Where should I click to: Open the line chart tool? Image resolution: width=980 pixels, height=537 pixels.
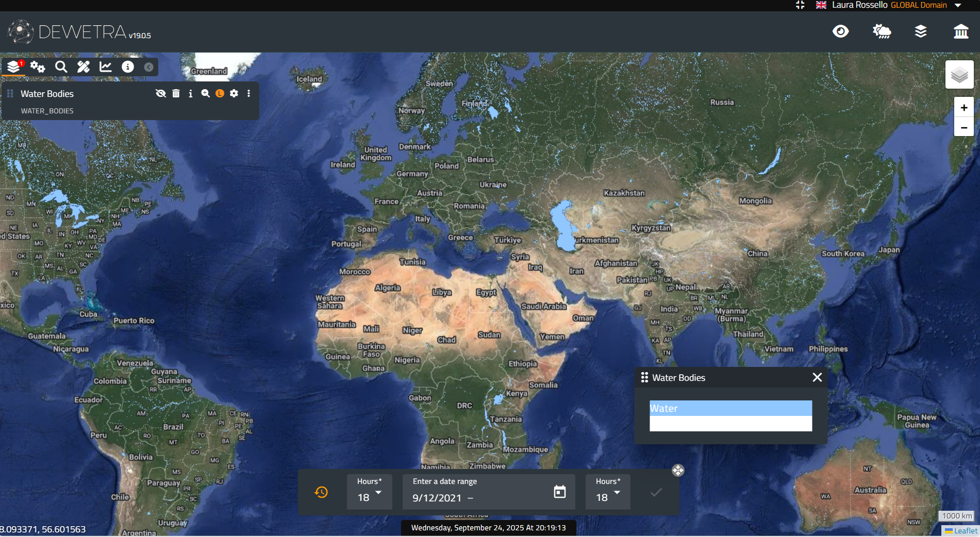tap(106, 66)
